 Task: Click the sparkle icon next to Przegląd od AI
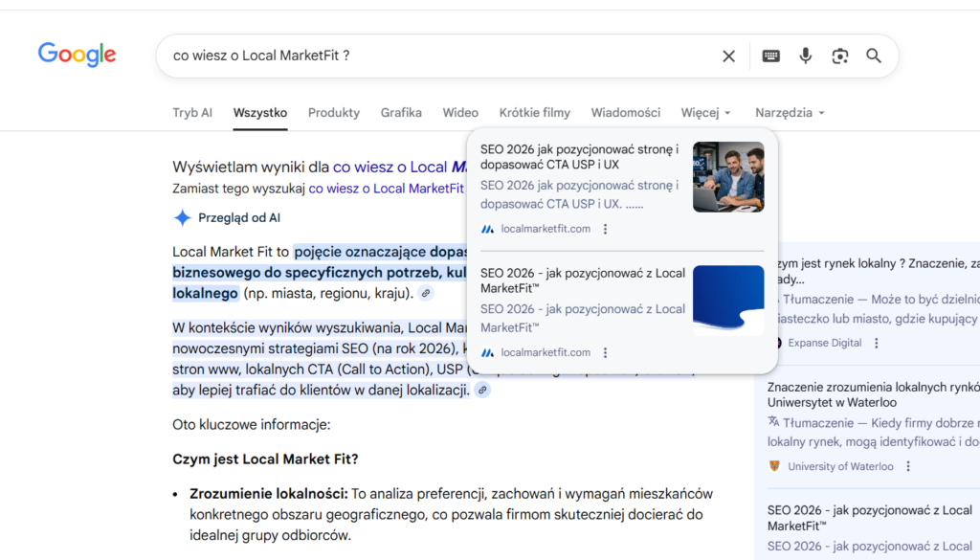coord(182,217)
